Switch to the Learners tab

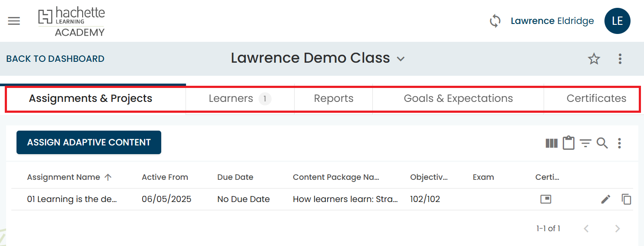tap(240, 99)
